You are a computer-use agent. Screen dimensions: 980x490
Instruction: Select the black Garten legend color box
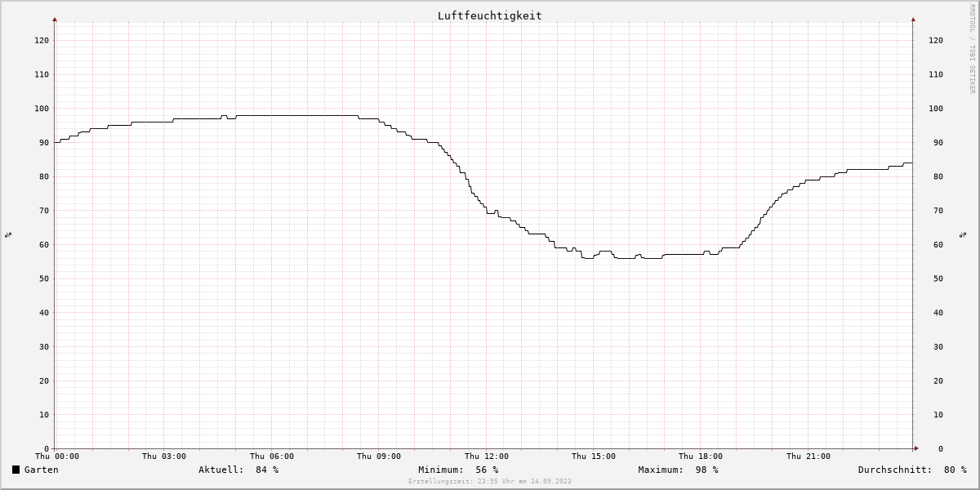tap(16, 470)
